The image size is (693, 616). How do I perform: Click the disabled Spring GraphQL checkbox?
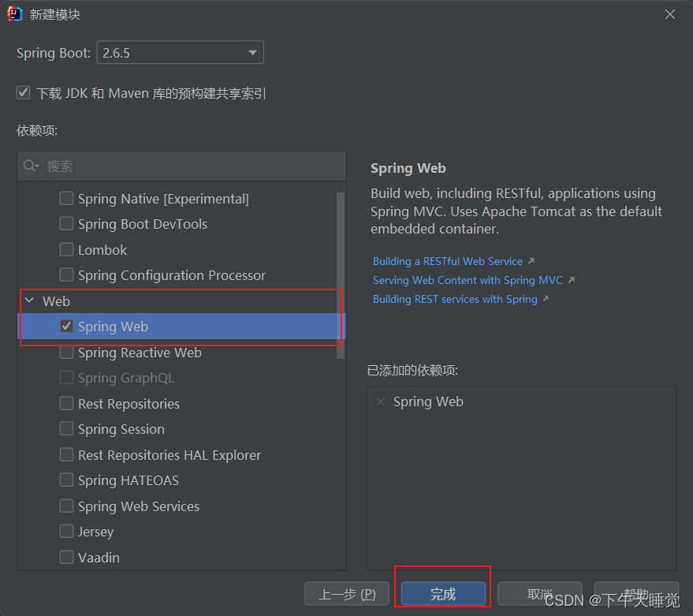[66, 378]
